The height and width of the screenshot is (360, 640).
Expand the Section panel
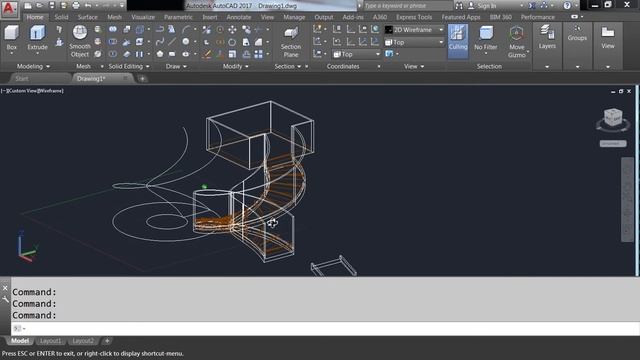click(x=288, y=66)
